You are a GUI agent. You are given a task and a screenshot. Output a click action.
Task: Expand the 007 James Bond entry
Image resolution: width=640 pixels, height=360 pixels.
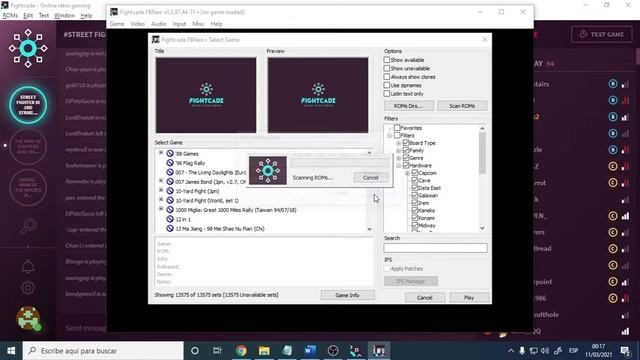161,181
